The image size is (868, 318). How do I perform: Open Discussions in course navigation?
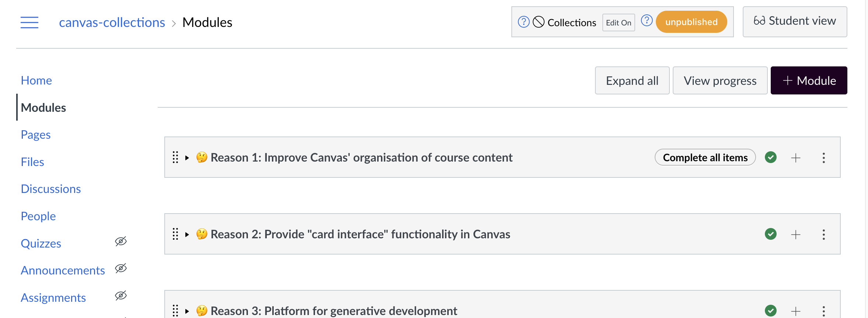click(x=51, y=189)
